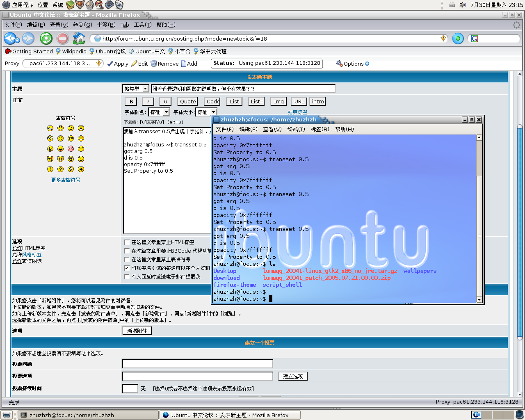Insert the winking emoticon
This screenshot has width=525, height=420.
pos(81,159)
